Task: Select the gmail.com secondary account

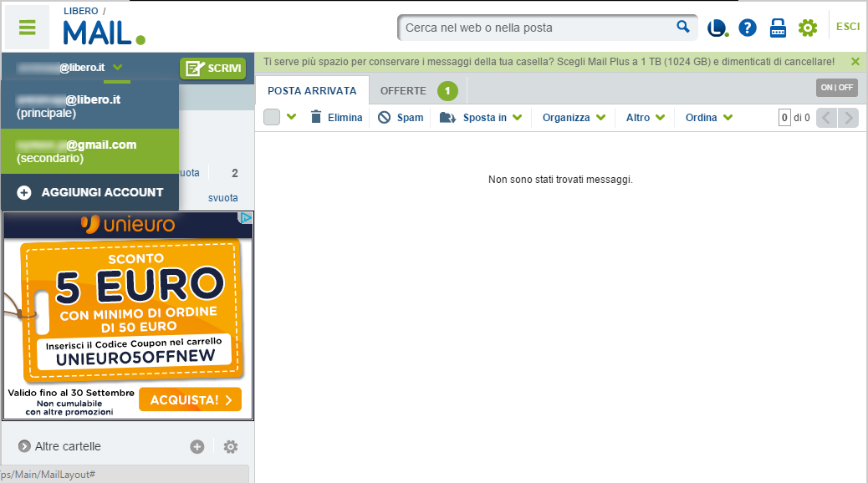Action: click(89, 151)
